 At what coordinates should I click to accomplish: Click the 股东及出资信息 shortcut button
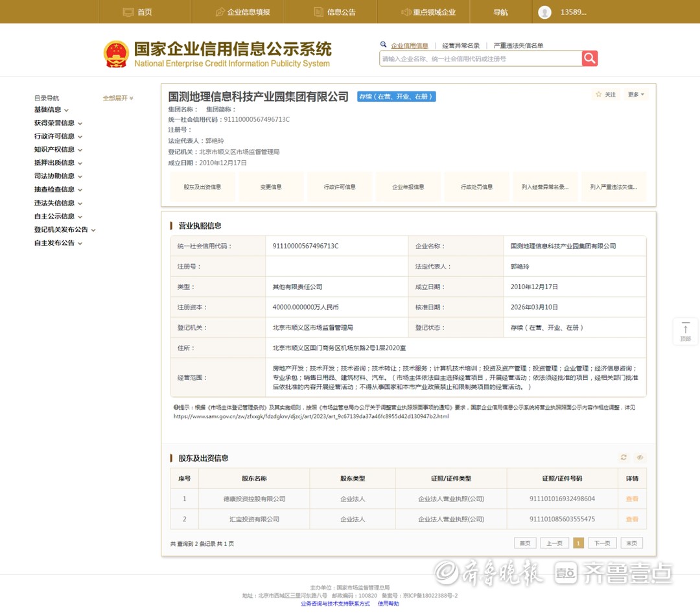(x=202, y=187)
